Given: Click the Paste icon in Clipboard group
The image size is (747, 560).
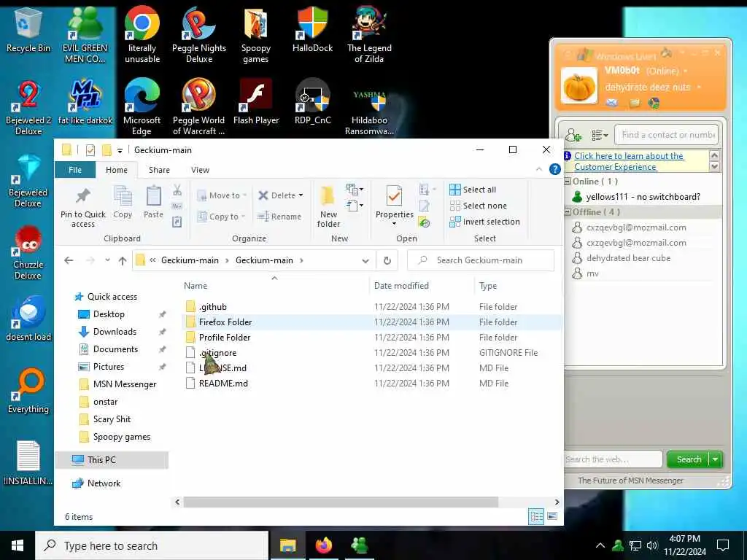Looking at the screenshot, I should (153, 203).
